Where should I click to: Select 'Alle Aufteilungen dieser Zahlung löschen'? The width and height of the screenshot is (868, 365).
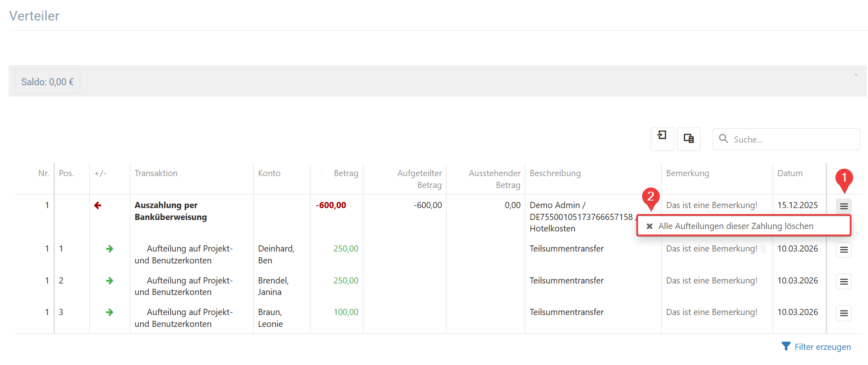pos(735,226)
